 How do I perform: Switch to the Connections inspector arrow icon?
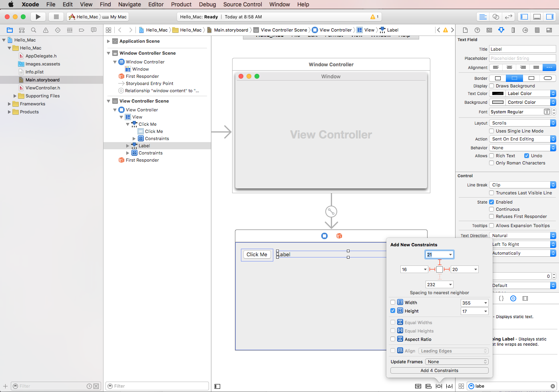point(525,30)
